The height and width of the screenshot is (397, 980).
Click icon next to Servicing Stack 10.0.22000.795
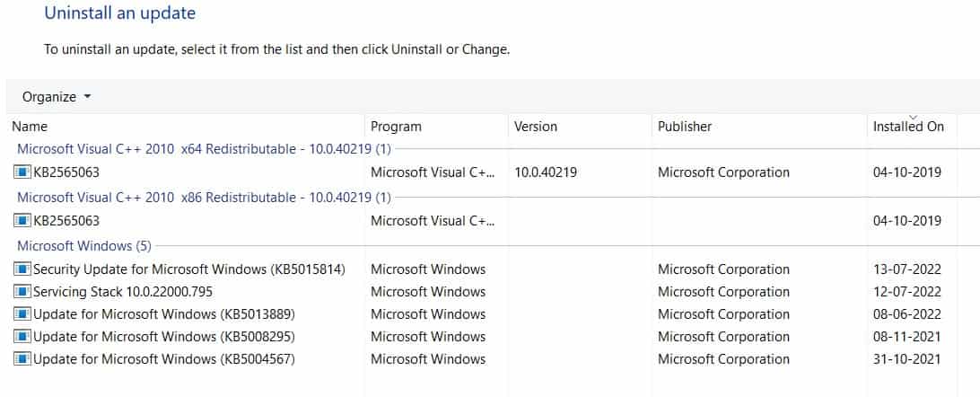point(23,292)
